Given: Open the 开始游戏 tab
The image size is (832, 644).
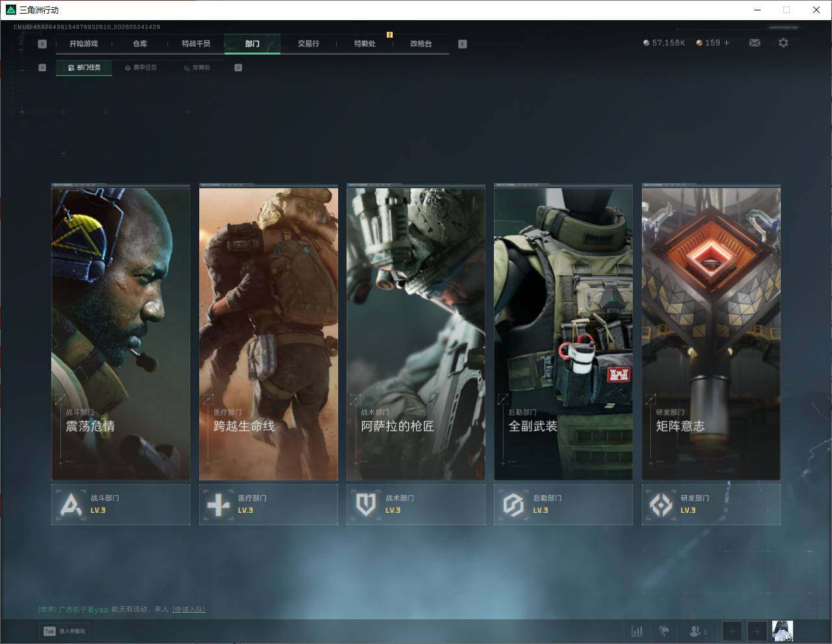Looking at the screenshot, I should 84,43.
